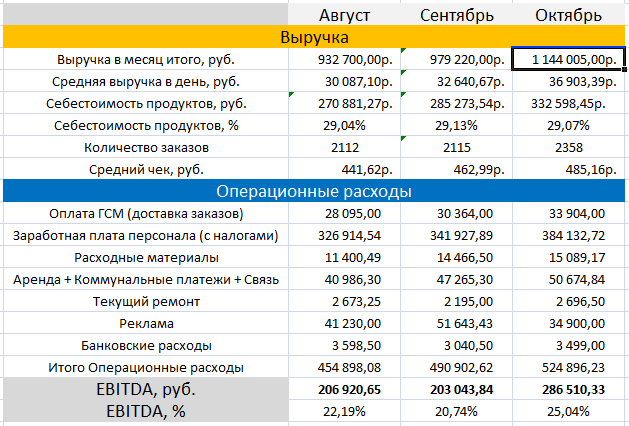This screenshot has height=426, width=629.
Task: Select cost cell 270 881,27р.
Action: [344, 103]
